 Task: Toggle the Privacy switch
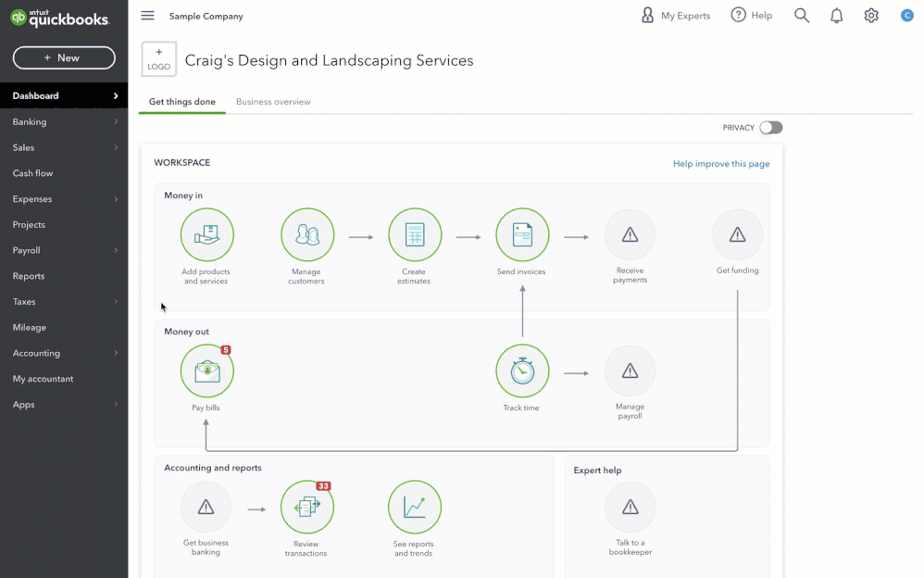[x=770, y=128]
